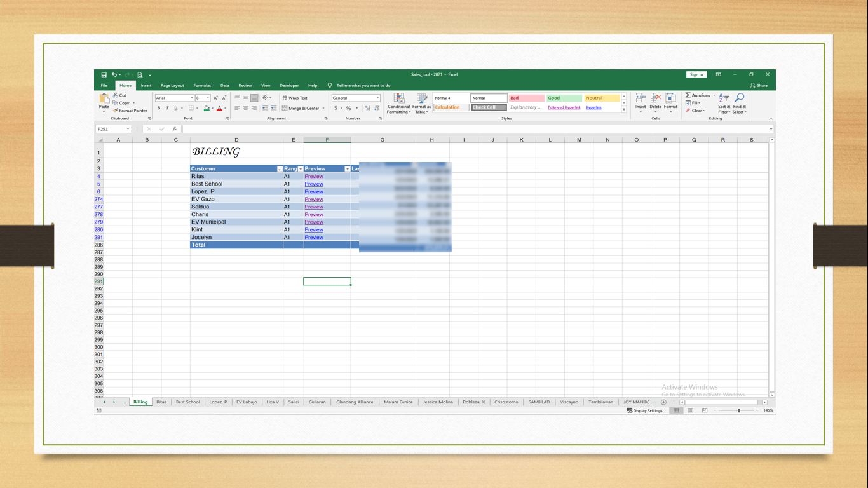Open Conditional Formatting menu
Viewport: 868px width, 488px height.
[399, 104]
